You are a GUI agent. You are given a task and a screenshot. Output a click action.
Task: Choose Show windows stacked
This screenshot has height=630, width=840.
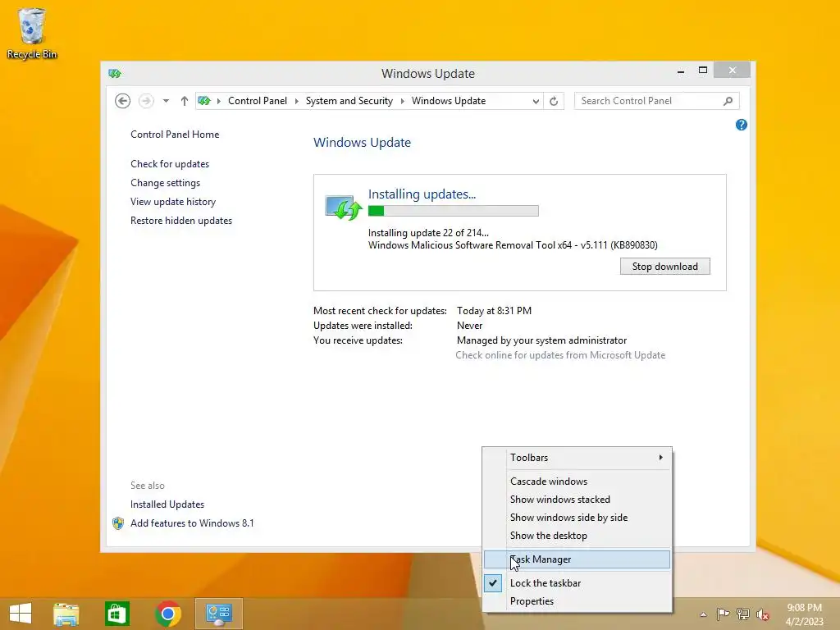[577, 500]
